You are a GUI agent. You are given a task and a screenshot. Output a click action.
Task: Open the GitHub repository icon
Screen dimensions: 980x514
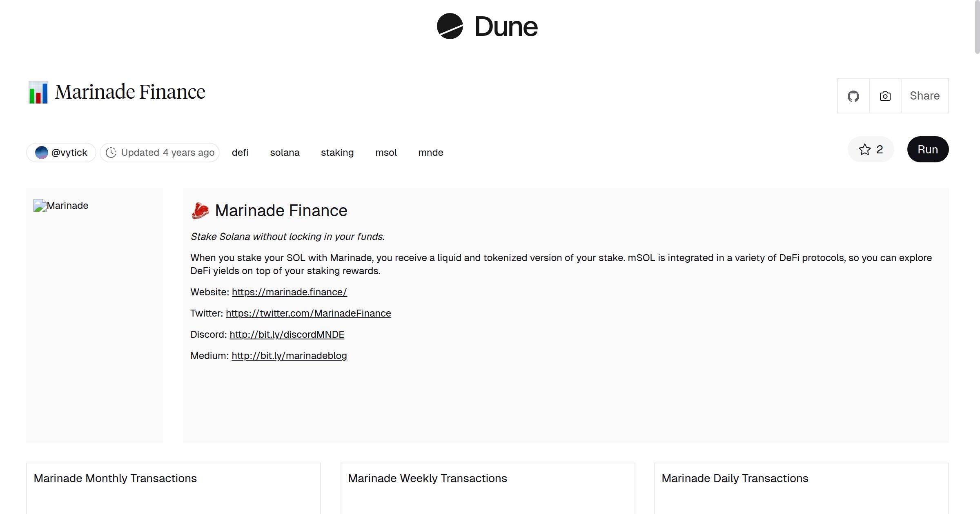[x=853, y=96]
